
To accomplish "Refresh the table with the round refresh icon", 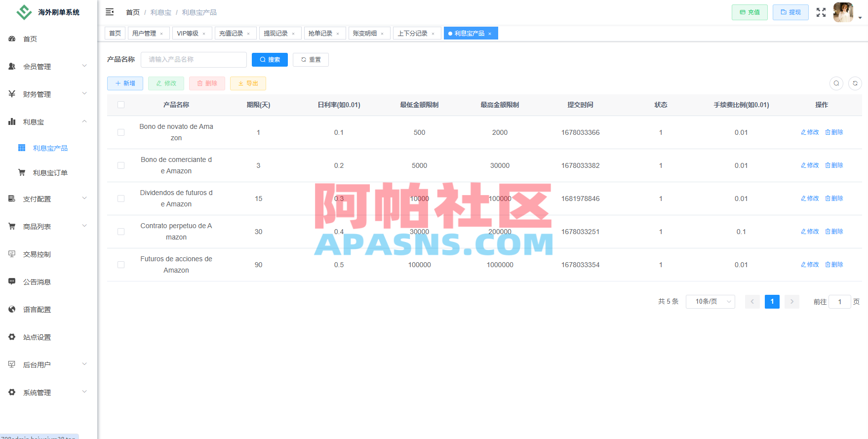I will click(x=855, y=83).
